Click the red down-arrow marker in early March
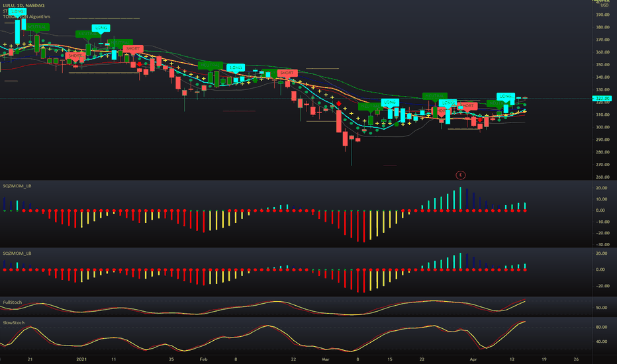 338,103
